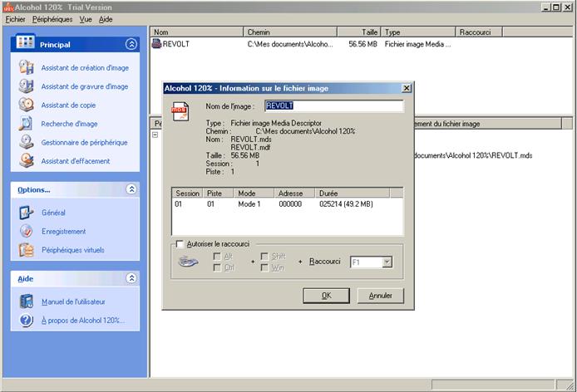
Task: Click the REVOLT image file icon in list
Action: pyautogui.click(x=157, y=44)
